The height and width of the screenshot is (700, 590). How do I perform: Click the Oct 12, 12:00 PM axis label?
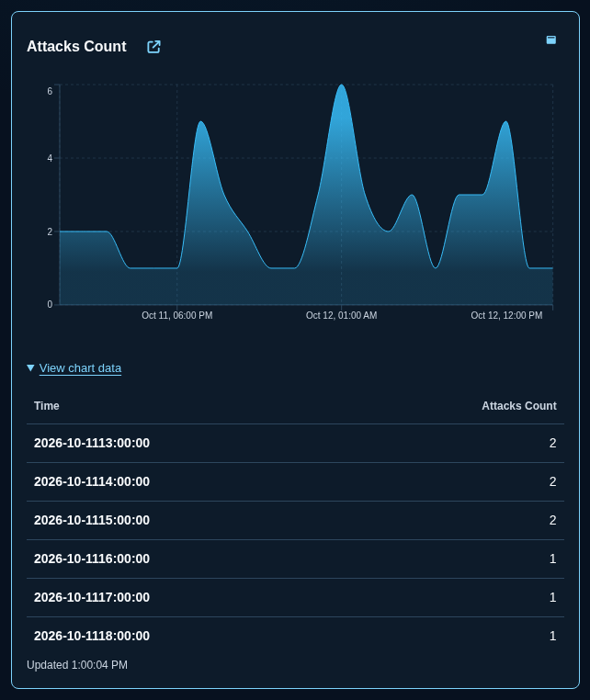tap(506, 315)
